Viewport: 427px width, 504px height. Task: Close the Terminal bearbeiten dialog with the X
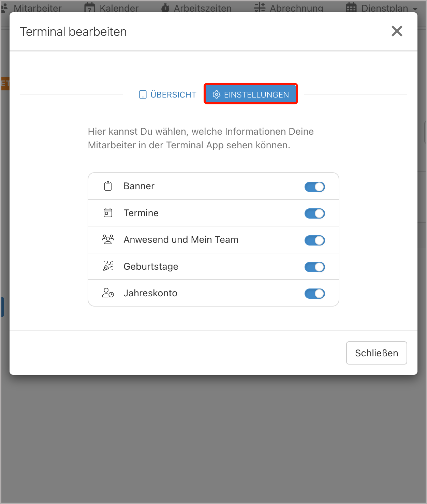click(397, 31)
